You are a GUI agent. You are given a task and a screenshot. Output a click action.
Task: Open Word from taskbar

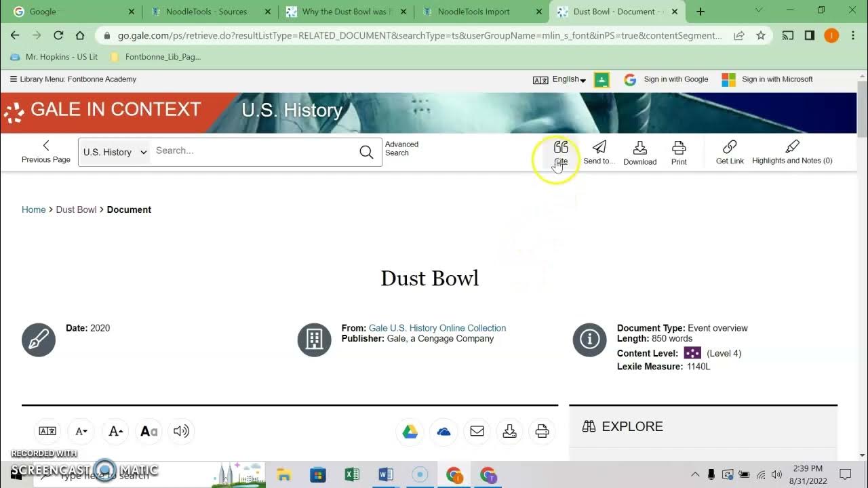[x=386, y=474]
